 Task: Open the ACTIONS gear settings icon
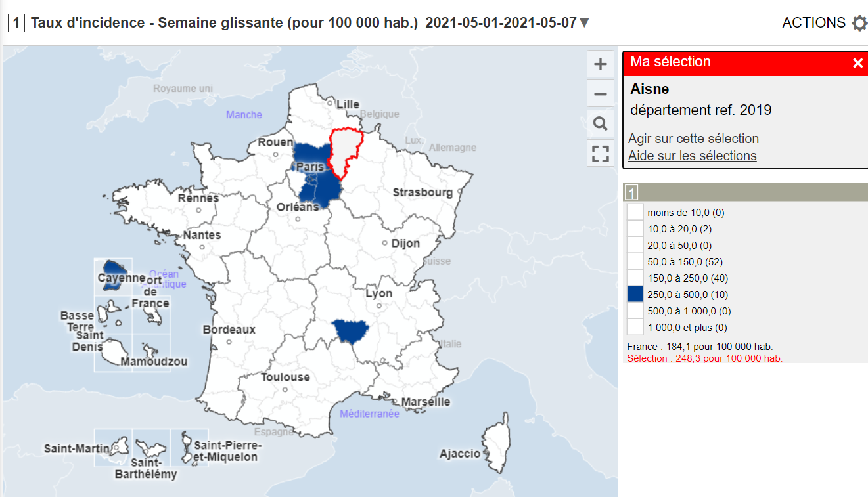[859, 24]
